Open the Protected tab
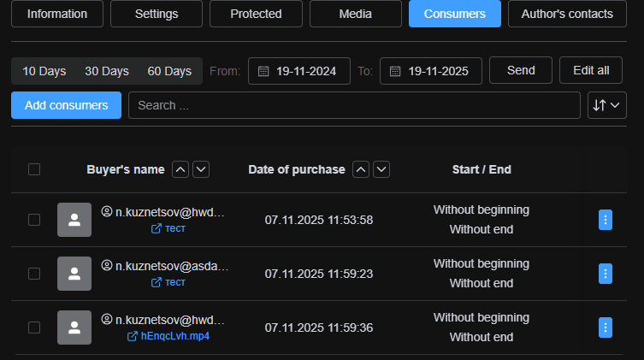This screenshot has width=644, height=360. (256, 14)
